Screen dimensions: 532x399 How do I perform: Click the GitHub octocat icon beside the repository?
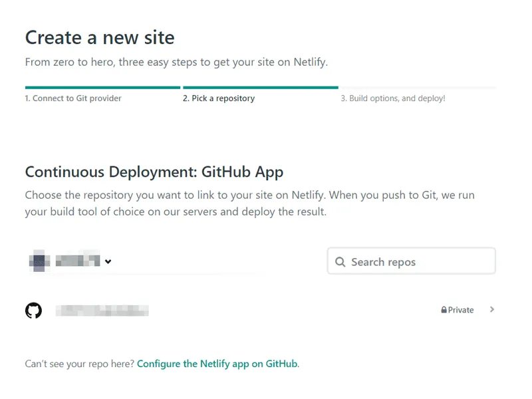pos(34,310)
